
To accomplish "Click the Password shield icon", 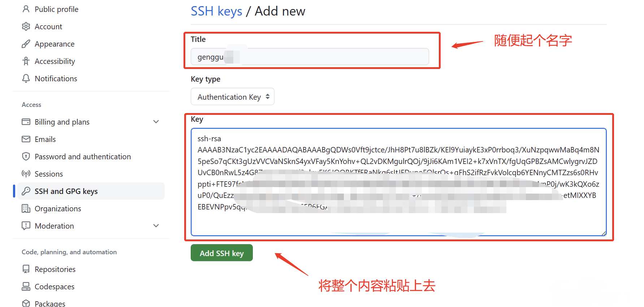I will [x=26, y=156].
